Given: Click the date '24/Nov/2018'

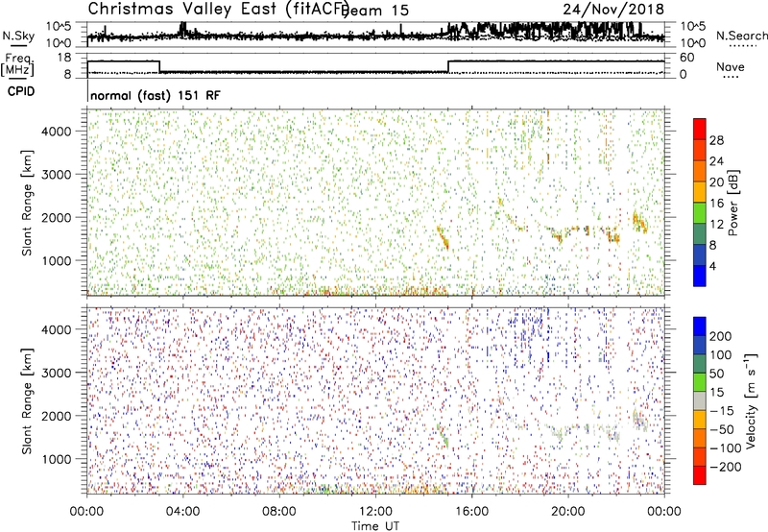Looking at the screenshot, I should tap(613, 9).
